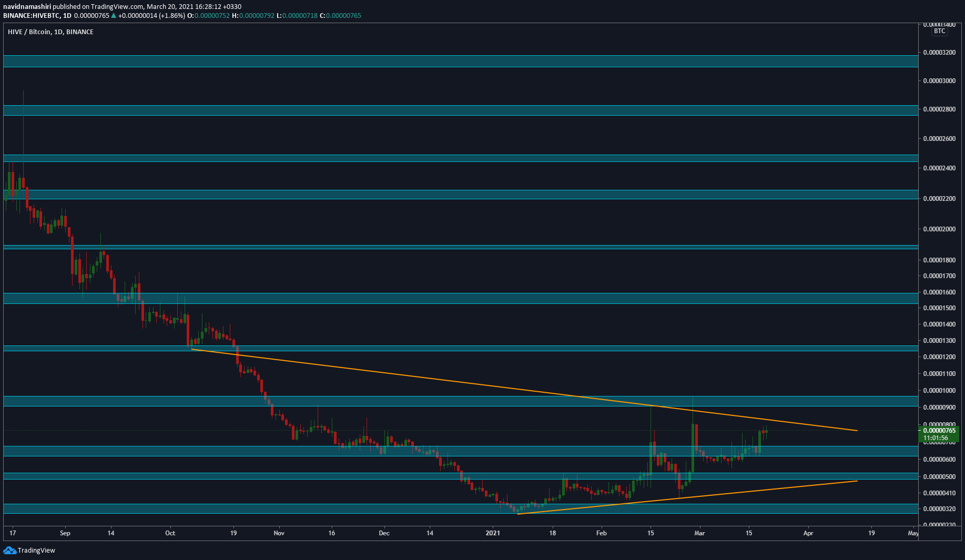Click the TradingView cloud logo icon
965x560 pixels.
(x=9, y=550)
